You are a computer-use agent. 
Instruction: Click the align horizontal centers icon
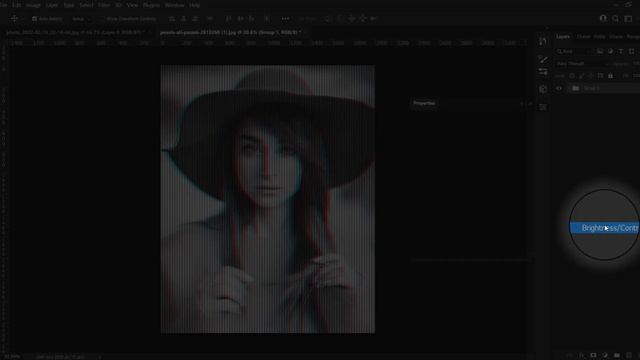point(184,19)
